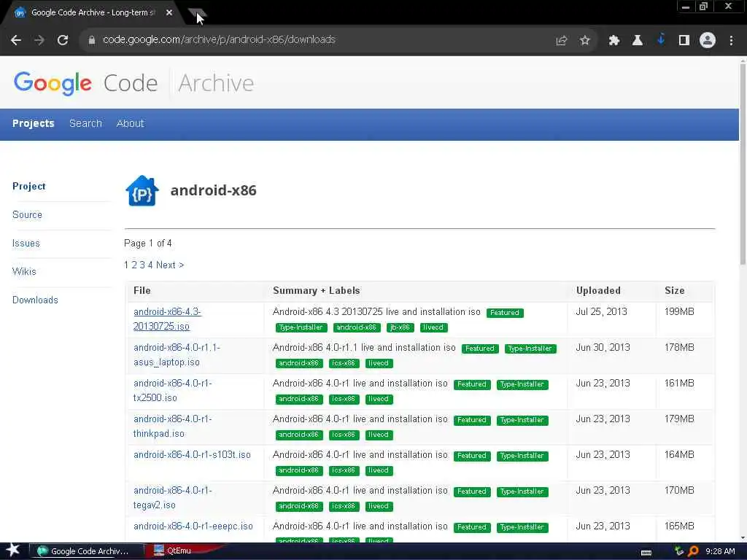Download android-x86-4.0-r1-tx2500.iso
This screenshot has height=560, width=747.
point(172,391)
